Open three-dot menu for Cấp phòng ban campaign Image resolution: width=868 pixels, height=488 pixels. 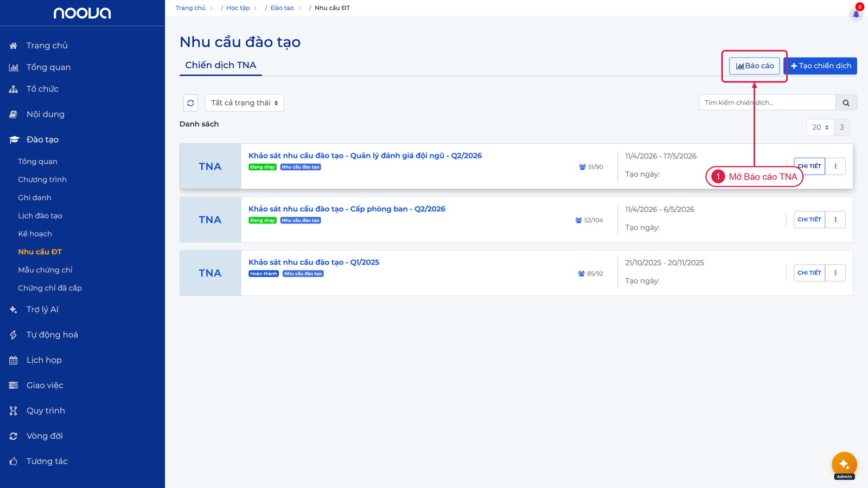click(x=835, y=220)
